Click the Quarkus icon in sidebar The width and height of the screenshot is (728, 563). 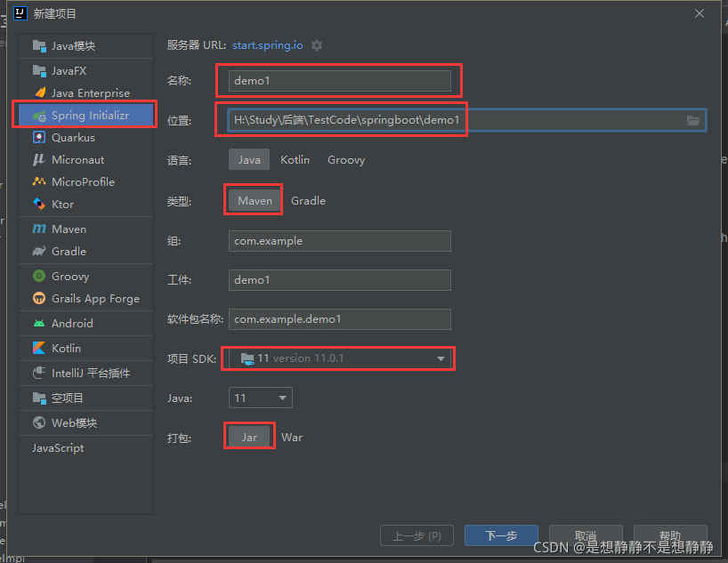point(39,137)
